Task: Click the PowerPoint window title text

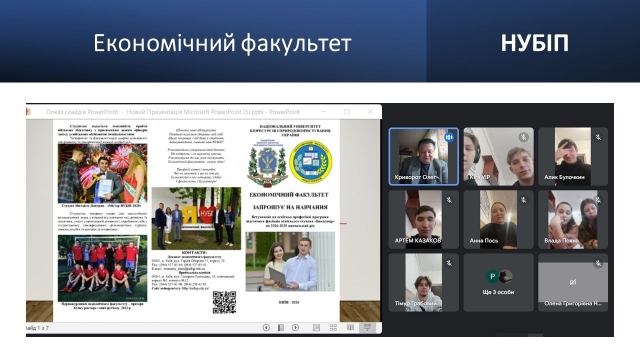Action: pyautogui.click(x=173, y=112)
